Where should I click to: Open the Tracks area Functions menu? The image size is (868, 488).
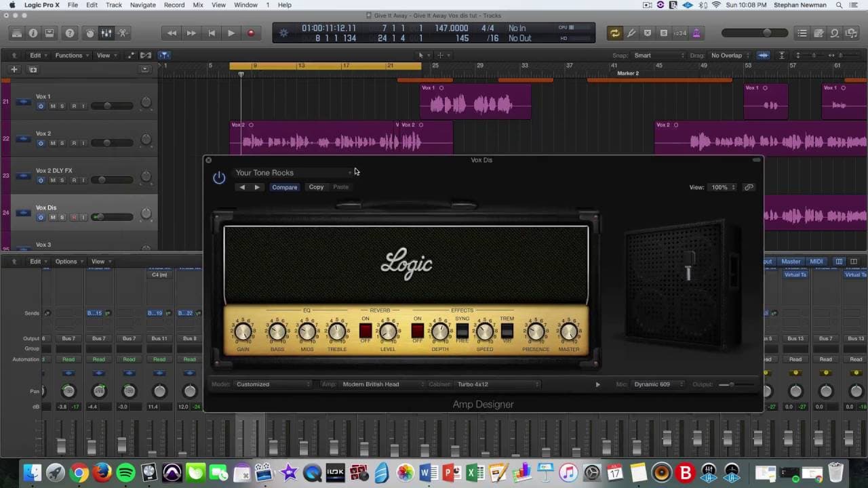pos(72,56)
